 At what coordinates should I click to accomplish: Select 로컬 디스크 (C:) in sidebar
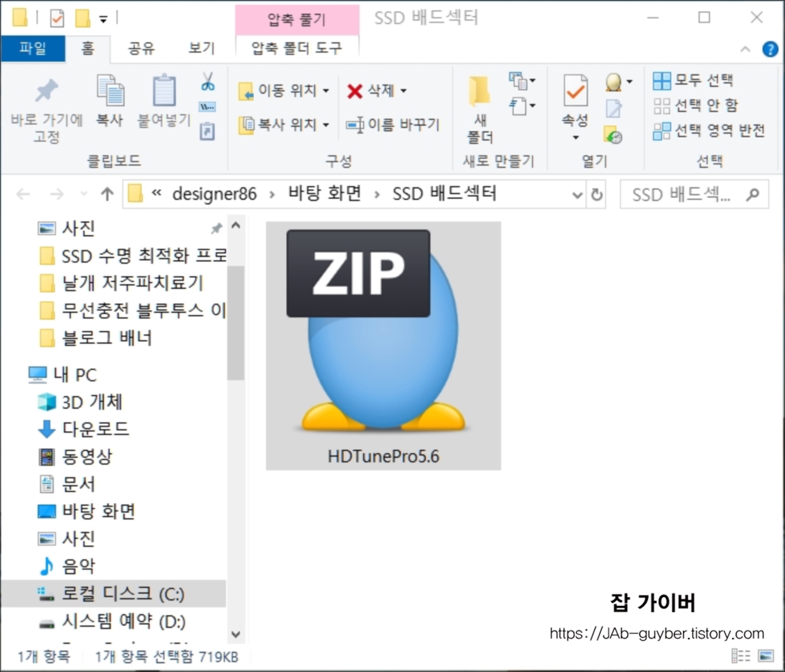pos(113,594)
